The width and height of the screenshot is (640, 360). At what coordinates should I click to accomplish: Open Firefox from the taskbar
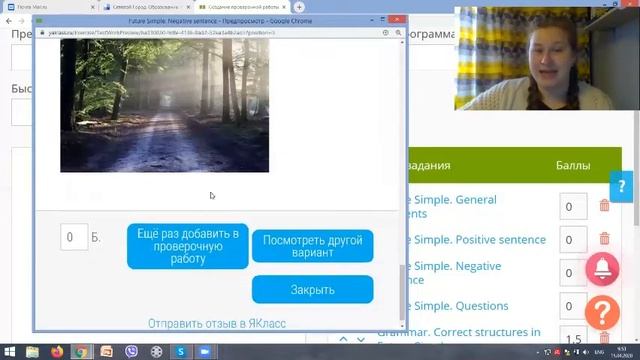57,351
